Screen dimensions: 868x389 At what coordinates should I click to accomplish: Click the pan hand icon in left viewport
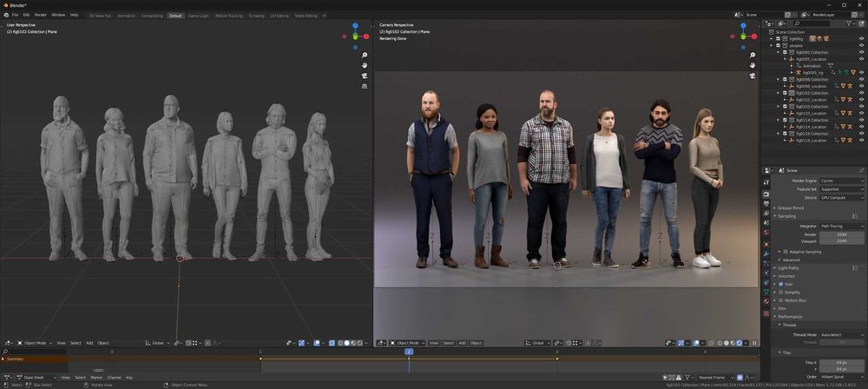[365, 65]
